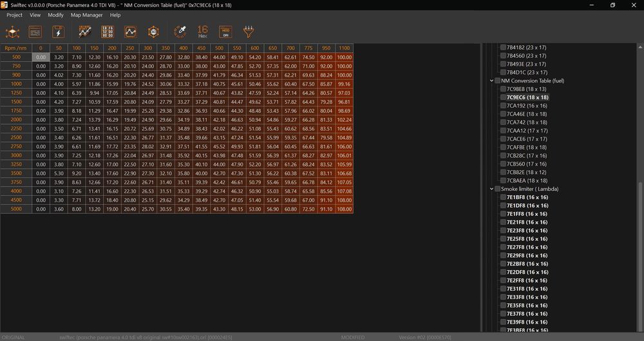Click the 775 column header
Viewport: 644px width, 341px height.
point(308,48)
